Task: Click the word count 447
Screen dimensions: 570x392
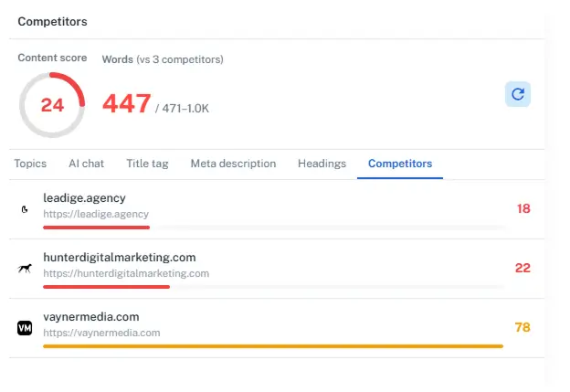Action: 126,103
